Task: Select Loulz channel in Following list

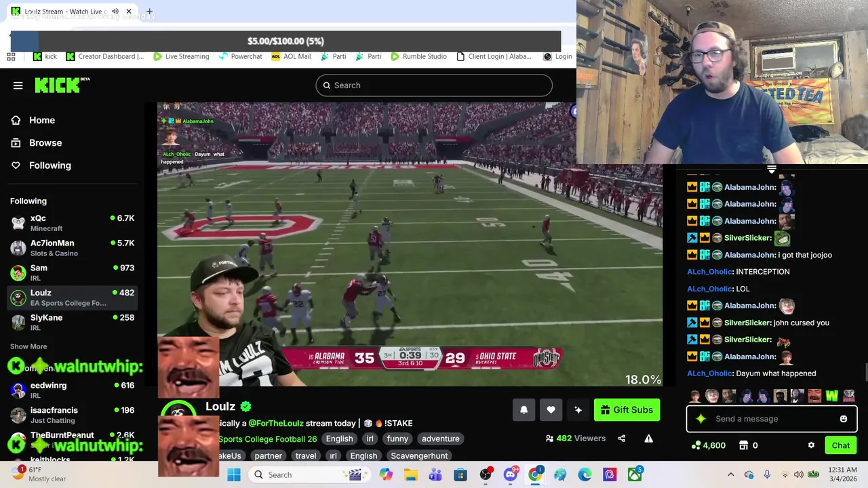Action: [73, 298]
